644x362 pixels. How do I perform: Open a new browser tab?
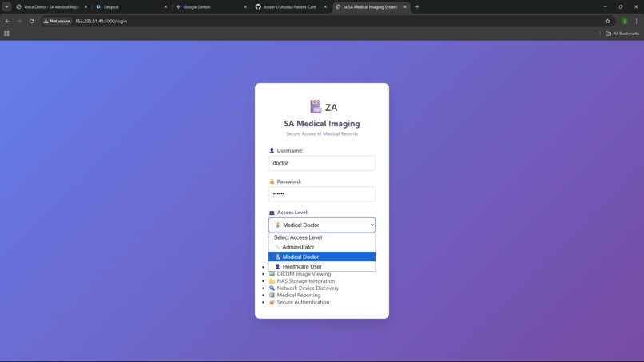(x=417, y=7)
